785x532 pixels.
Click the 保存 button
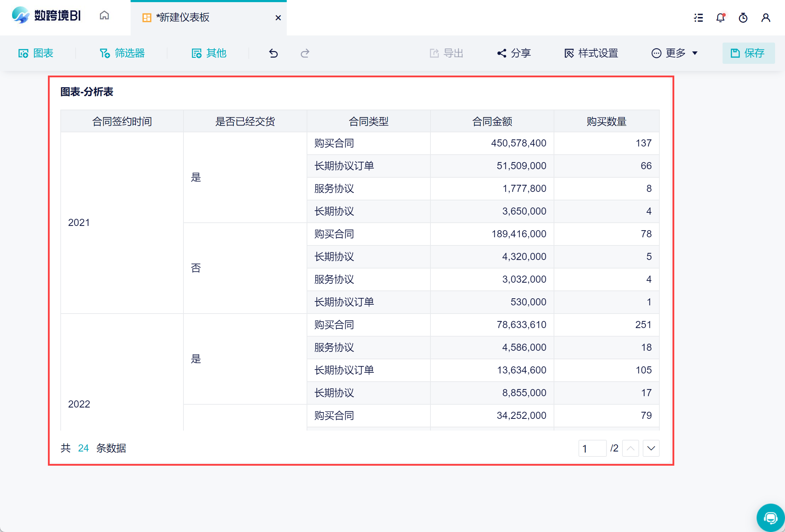[x=748, y=53]
